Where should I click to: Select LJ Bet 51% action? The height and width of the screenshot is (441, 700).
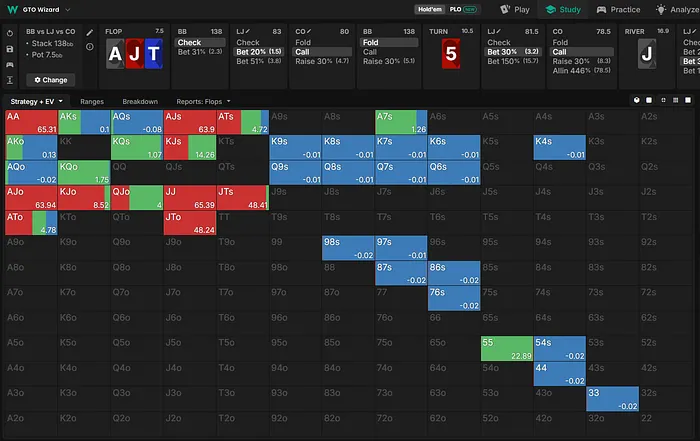pos(259,61)
